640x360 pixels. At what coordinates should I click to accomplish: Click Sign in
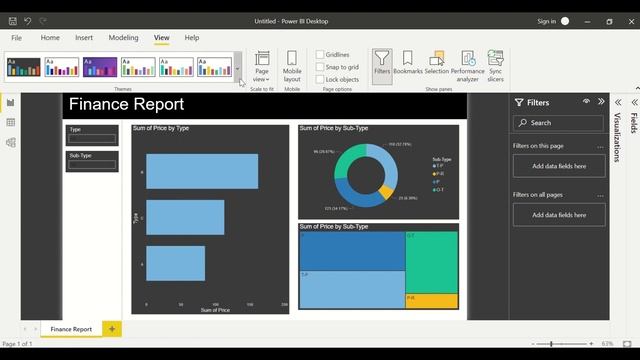[547, 21]
